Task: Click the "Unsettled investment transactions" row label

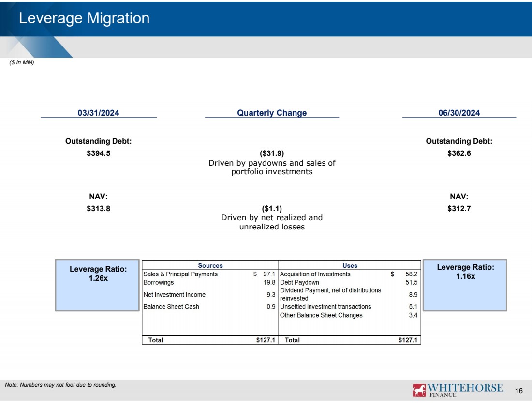Action: coord(325,307)
